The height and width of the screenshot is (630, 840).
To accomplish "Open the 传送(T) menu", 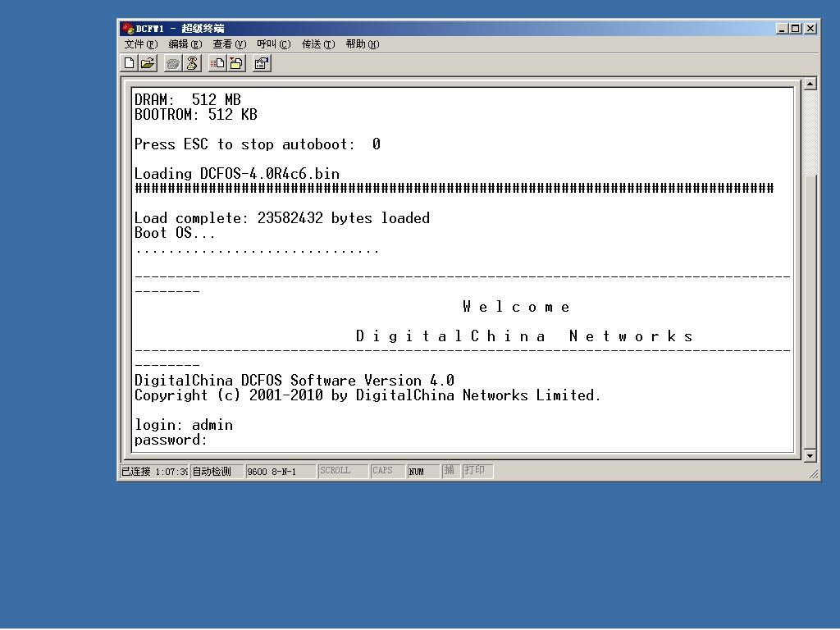I will [318, 44].
